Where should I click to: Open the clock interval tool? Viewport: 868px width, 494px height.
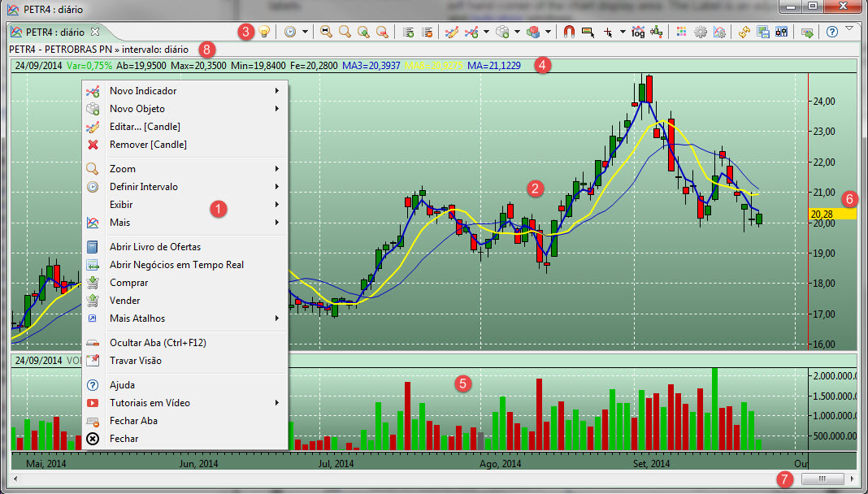[x=290, y=32]
